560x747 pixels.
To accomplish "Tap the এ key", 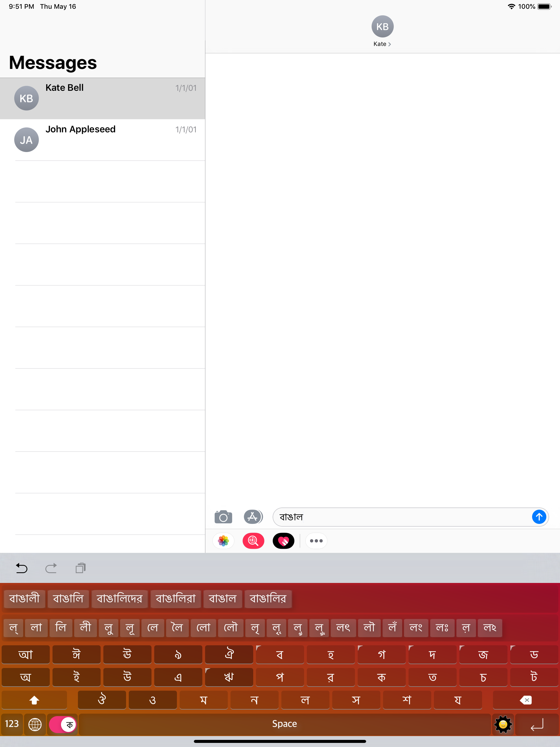I will pos(178,677).
